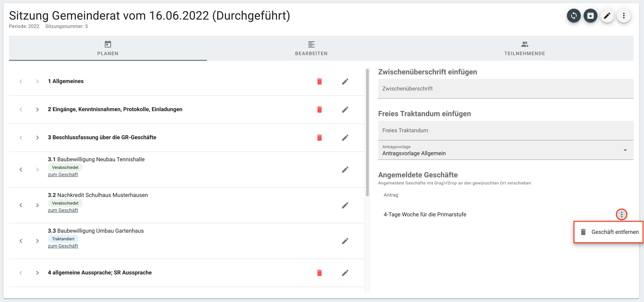Viewport: 644px width, 302px height.
Task: Indent item 3.3 using right chevron
Action: point(37,241)
